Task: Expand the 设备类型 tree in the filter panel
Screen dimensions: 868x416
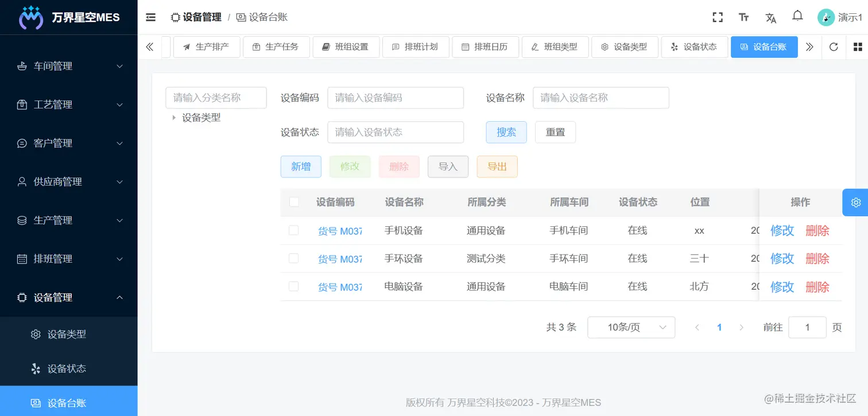Action: click(175, 117)
